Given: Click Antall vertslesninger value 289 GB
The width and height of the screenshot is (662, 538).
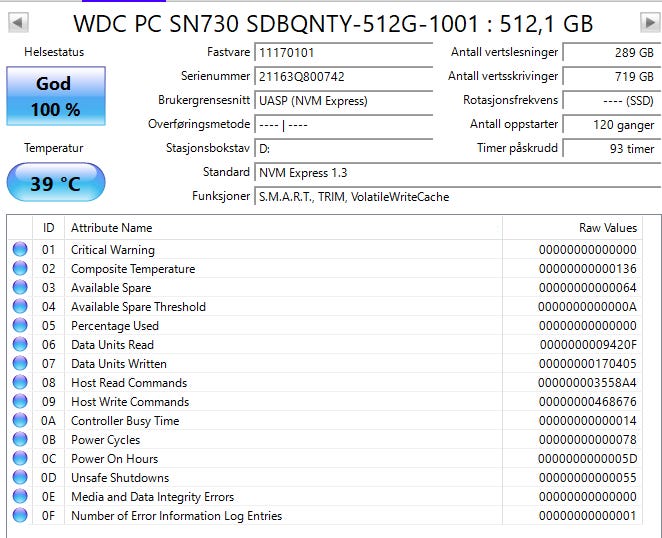Looking at the screenshot, I should click(612, 52).
